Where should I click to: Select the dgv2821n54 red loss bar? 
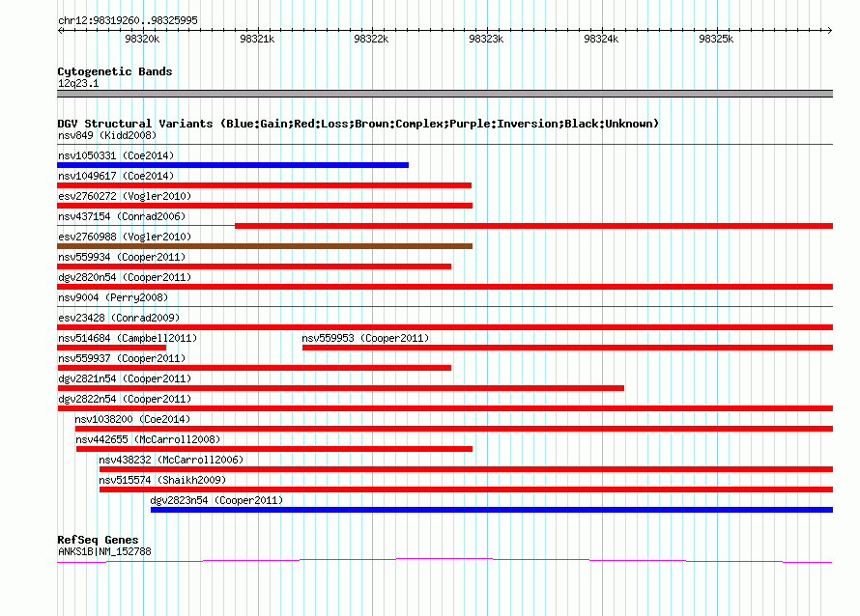click(340, 388)
